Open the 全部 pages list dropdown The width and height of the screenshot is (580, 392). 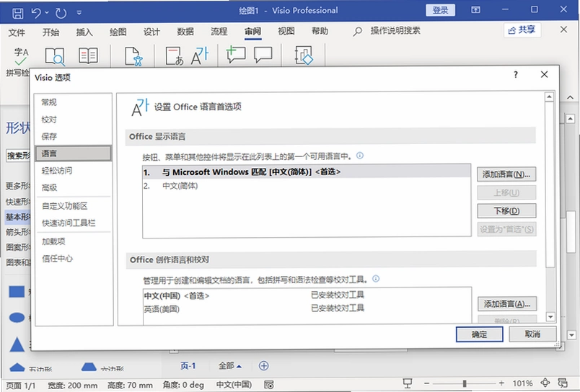click(229, 366)
